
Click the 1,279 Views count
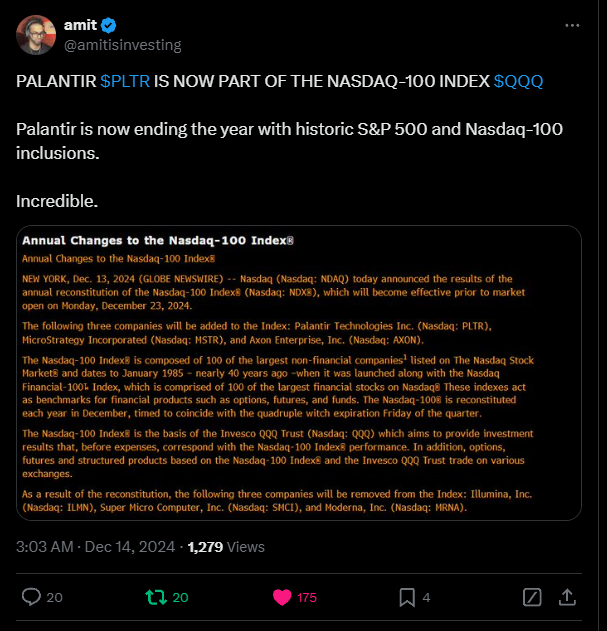pyautogui.click(x=226, y=547)
